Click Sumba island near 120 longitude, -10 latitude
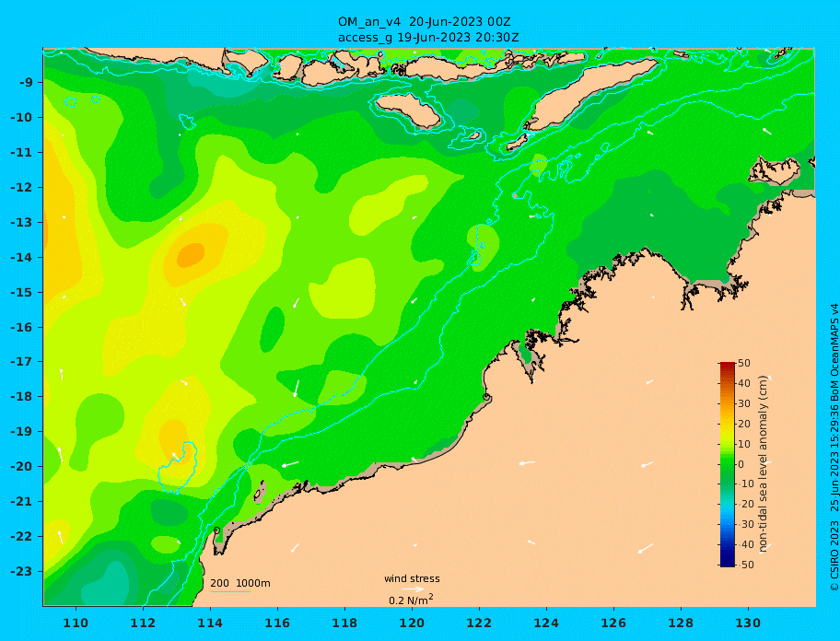 pos(408,110)
